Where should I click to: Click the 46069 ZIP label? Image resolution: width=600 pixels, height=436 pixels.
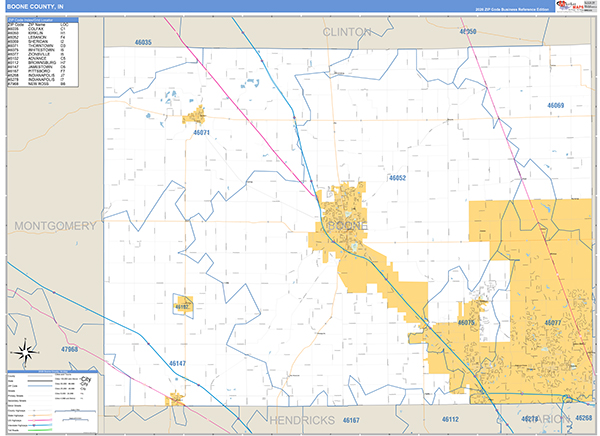coord(555,105)
